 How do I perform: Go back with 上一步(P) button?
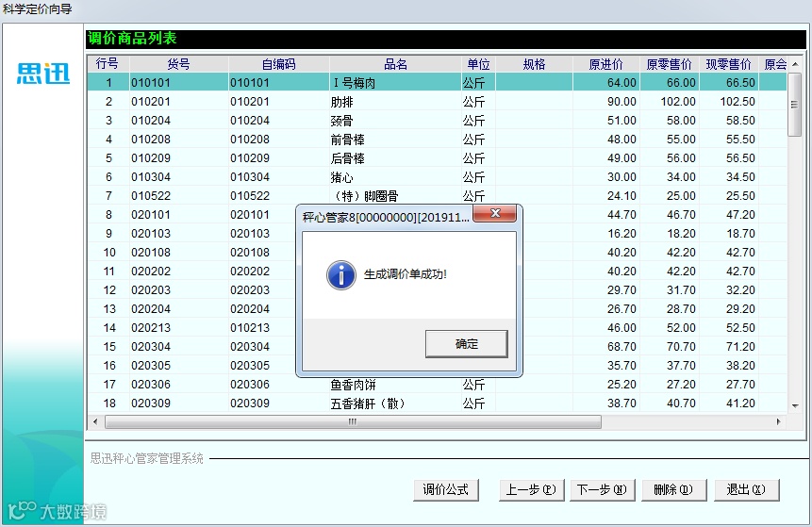click(x=531, y=489)
